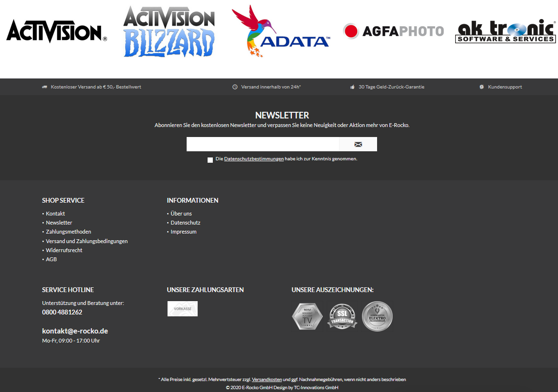Click the NEWSLETTER heading
Image resolution: width=558 pixels, height=392 pixels.
click(x=282, y=115)
